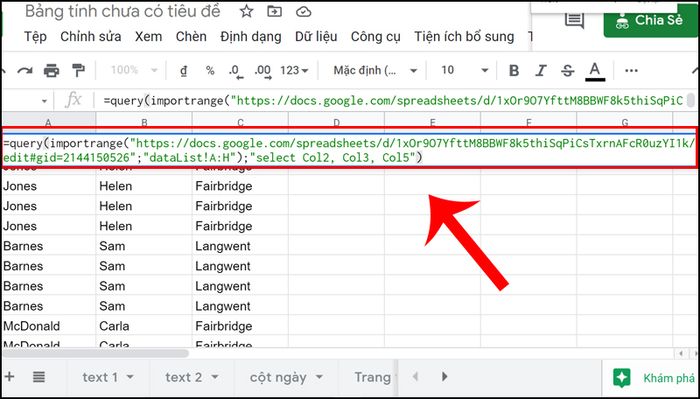This screenshot has height=399, width=700.
Task: Open the more toolbar options ellipsis
Action: 631,70
